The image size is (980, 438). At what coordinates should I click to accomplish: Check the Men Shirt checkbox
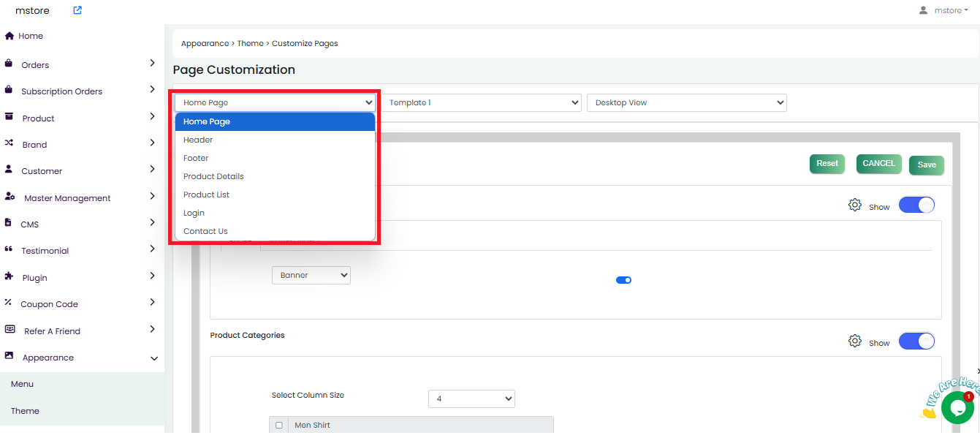[278, 425]
